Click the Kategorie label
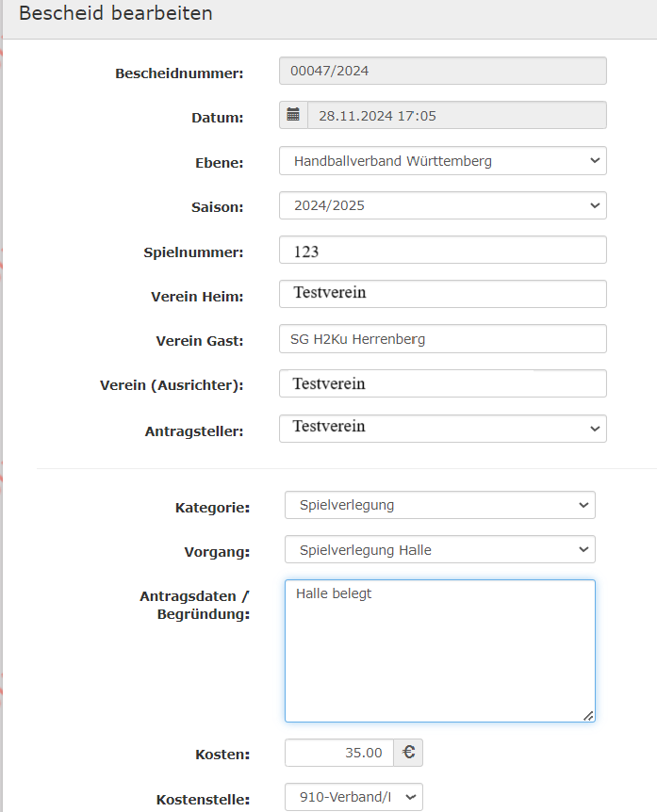Screen dimensions: 657x812 [212, 508]
